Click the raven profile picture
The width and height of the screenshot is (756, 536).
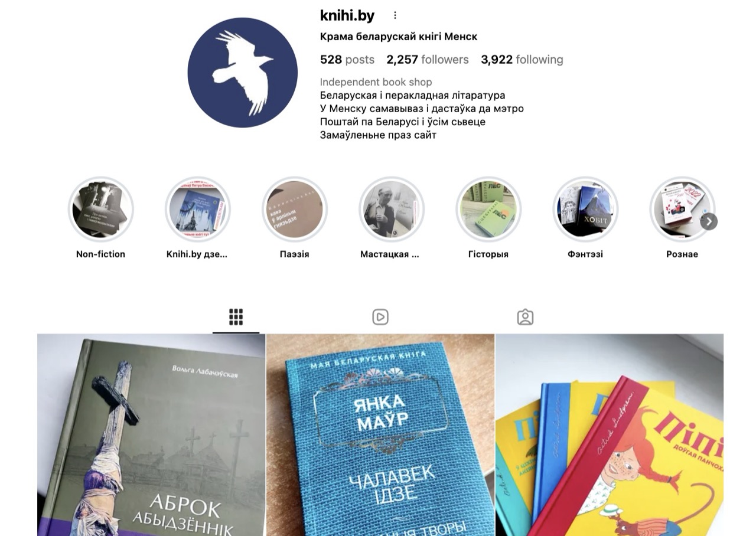[x=243, y=73]
